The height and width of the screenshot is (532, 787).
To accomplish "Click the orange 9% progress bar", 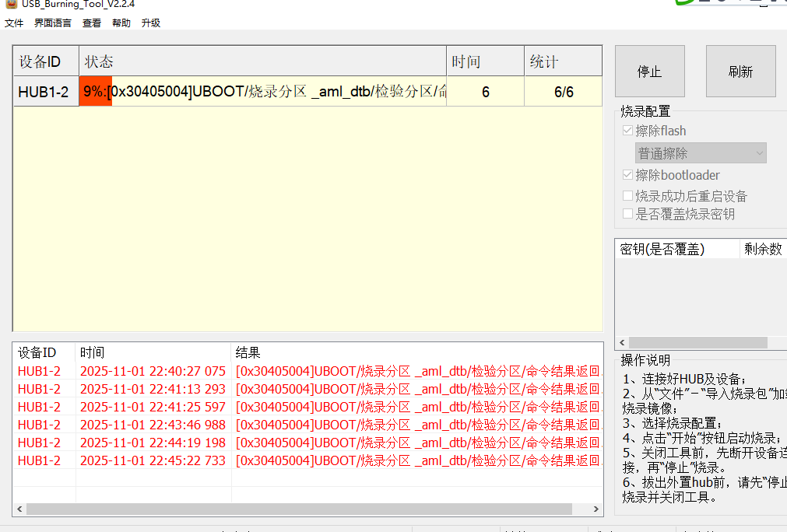I will point(96,92).
